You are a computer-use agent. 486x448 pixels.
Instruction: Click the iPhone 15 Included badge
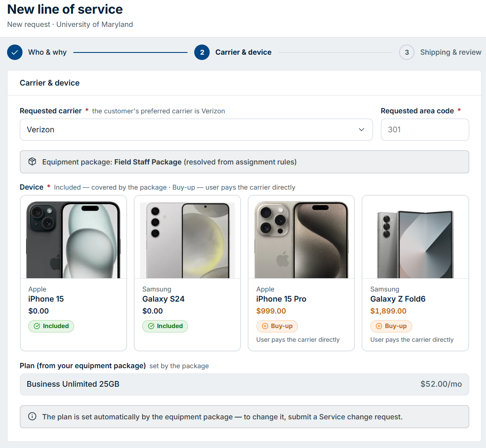pos(51,326)
